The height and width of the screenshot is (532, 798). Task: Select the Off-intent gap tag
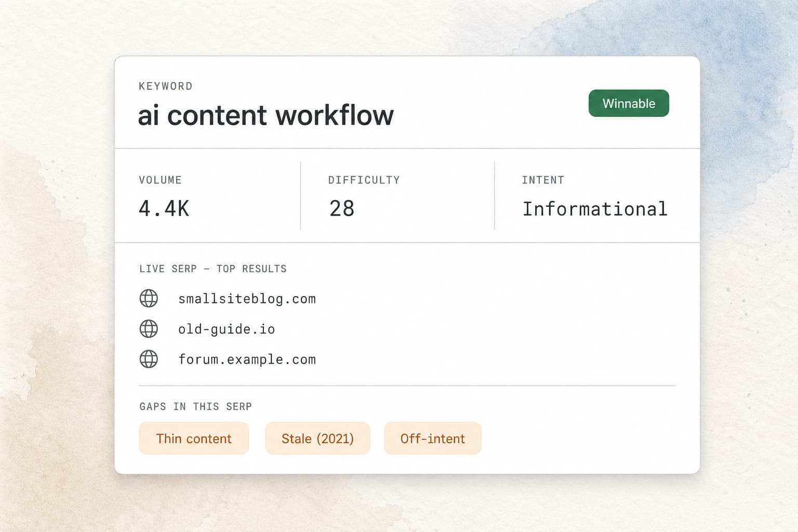click(433, 438)
